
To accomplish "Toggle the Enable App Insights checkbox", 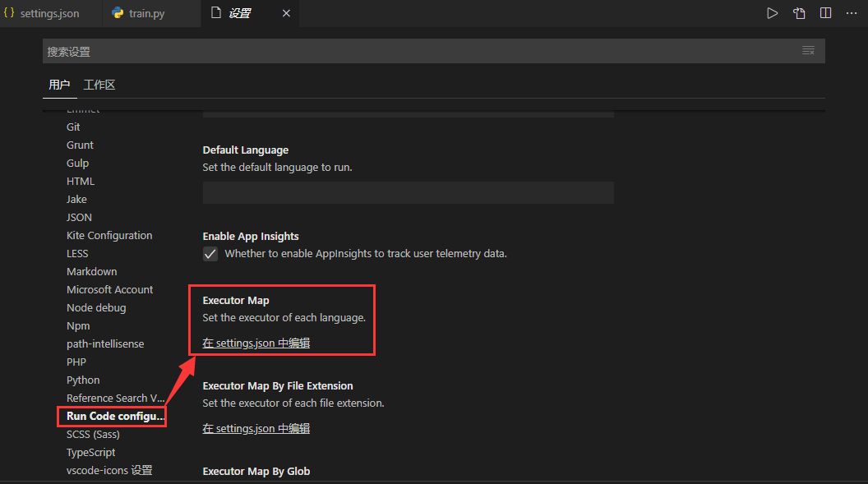I will (210, 254).
